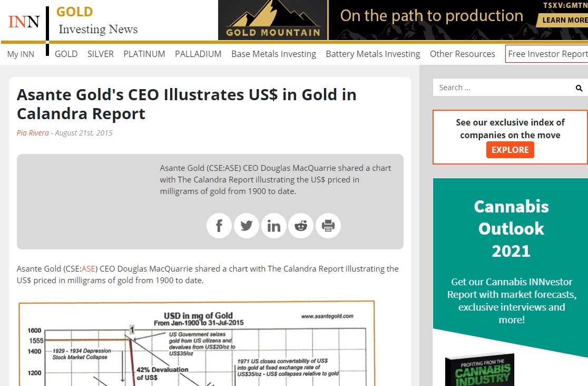Go to SILVER navigation item
Image resolution: width=588 pixels, height=386 pixels.
[x=101, y=54]
